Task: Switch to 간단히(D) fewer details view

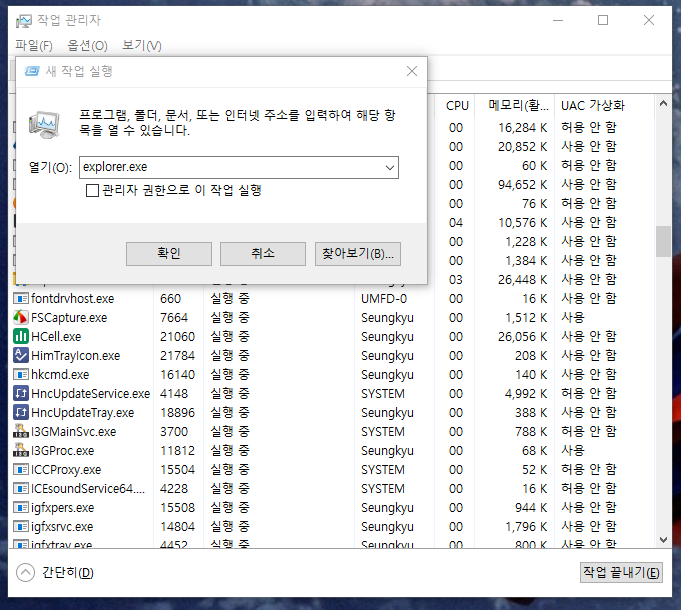Action: click(x=68, y=572)
